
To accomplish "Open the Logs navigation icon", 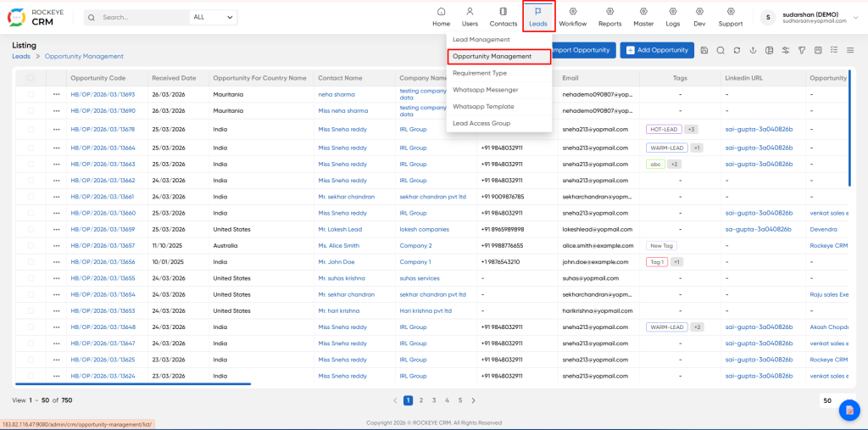I will point(672,17).
